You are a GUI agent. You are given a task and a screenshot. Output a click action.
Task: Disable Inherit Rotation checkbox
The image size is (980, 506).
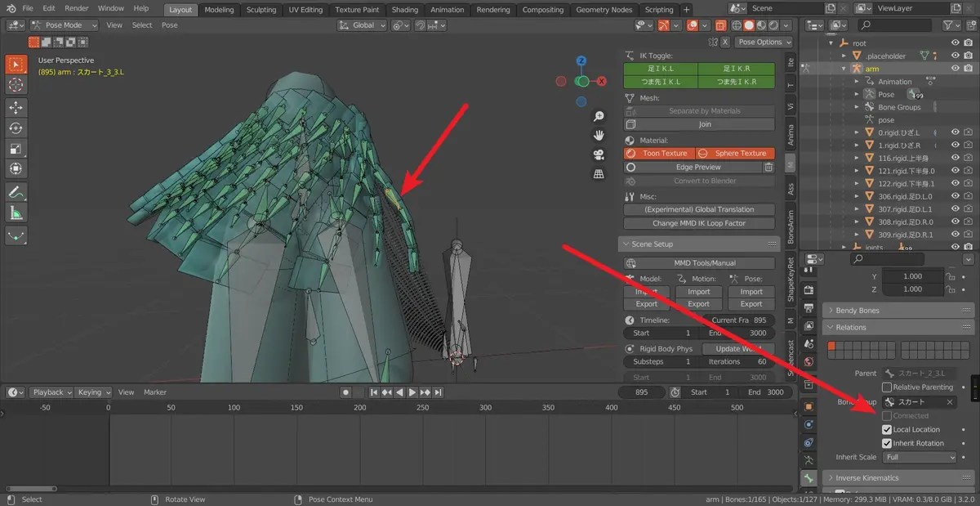pos(887,443)
